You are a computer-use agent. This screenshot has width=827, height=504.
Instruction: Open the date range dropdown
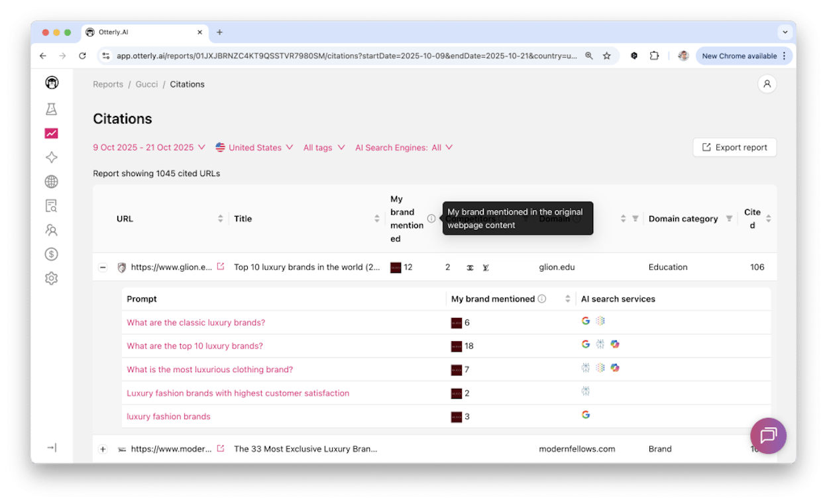pos(149,148)
